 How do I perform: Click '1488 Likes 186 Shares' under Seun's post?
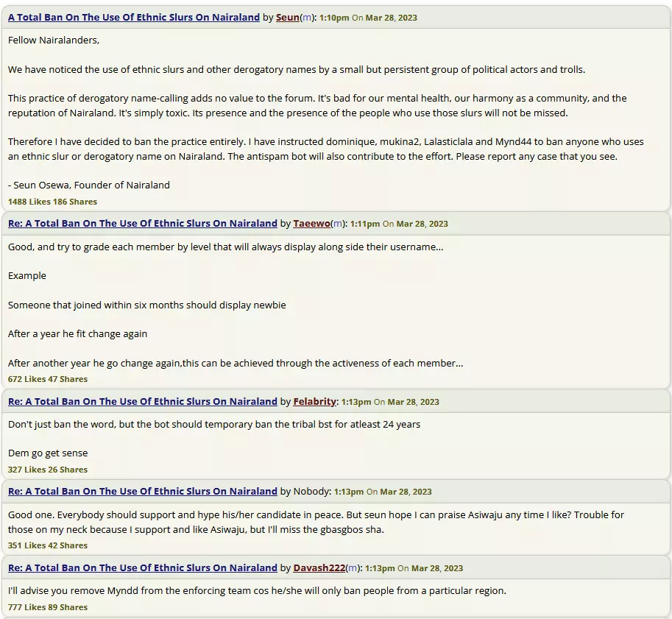click(x=52, y=202)
